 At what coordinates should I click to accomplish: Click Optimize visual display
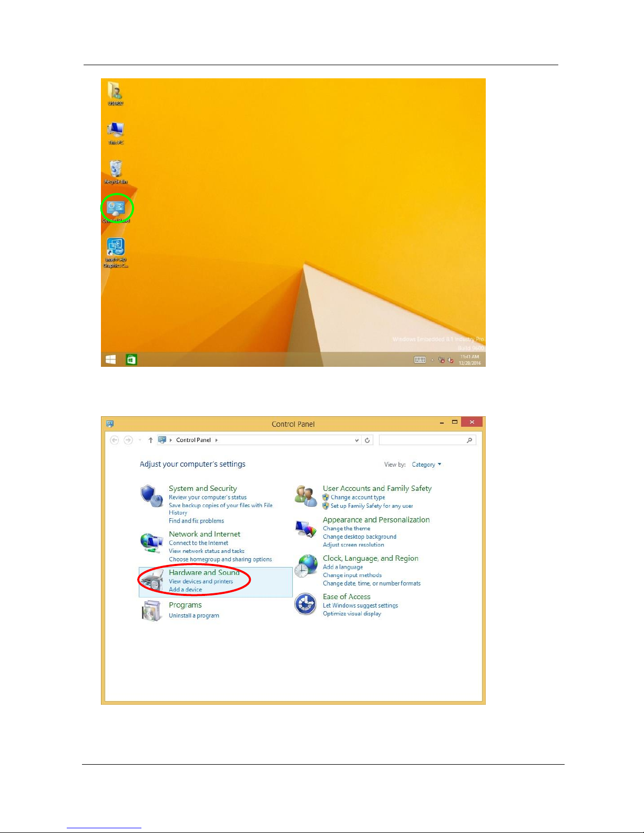(352, 614)
